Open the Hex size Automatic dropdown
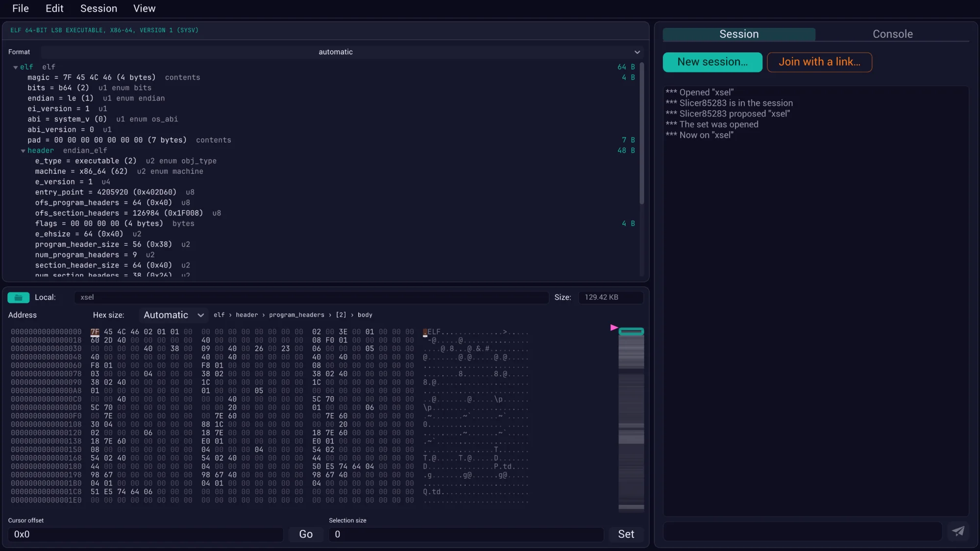Screen dimensions: 980x551 point(173,315)
